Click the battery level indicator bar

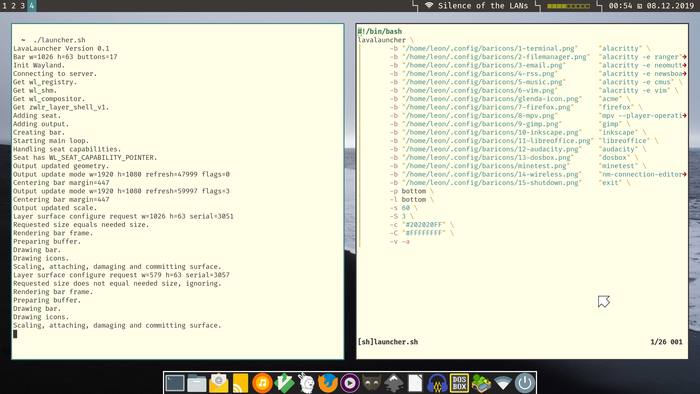point(568,6)
